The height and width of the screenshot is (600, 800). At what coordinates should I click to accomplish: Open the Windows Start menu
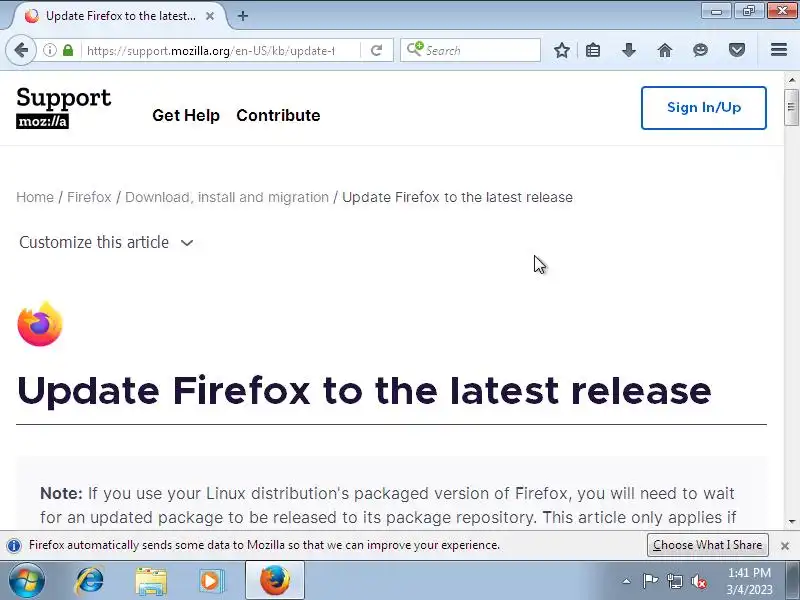tap(27, 581)
